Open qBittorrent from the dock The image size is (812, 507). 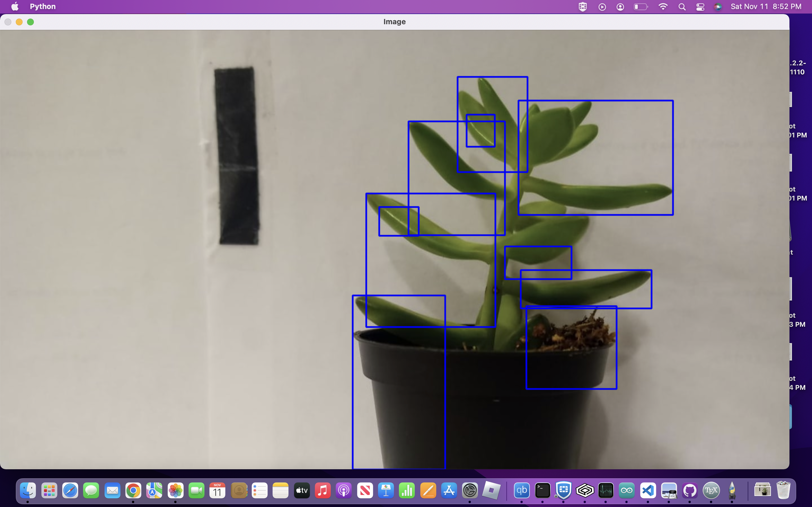coord(521,491)
